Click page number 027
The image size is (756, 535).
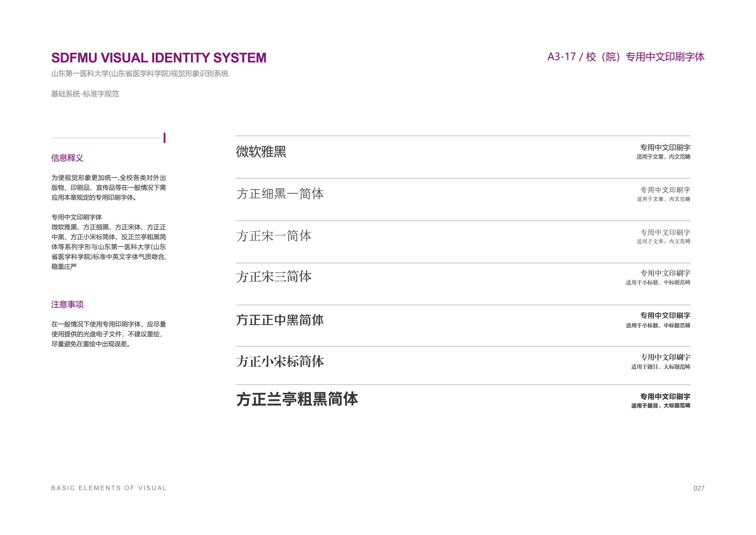(x=699, y=488)
